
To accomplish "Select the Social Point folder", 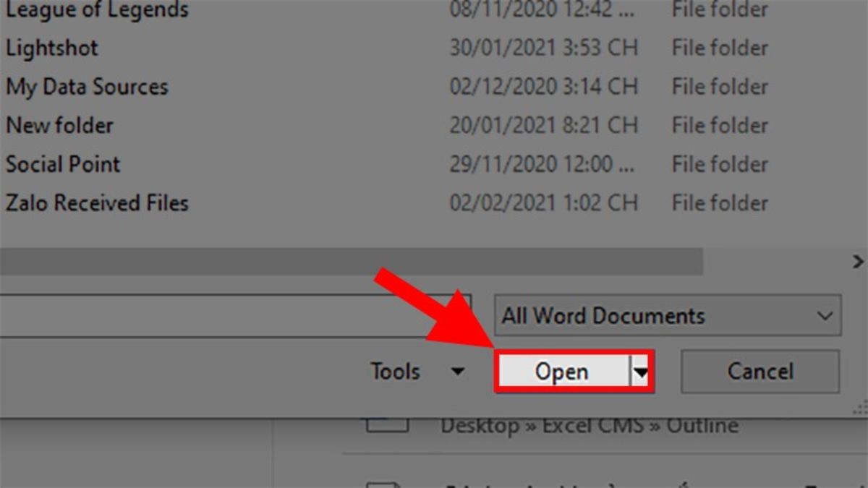I will [63, 164].
